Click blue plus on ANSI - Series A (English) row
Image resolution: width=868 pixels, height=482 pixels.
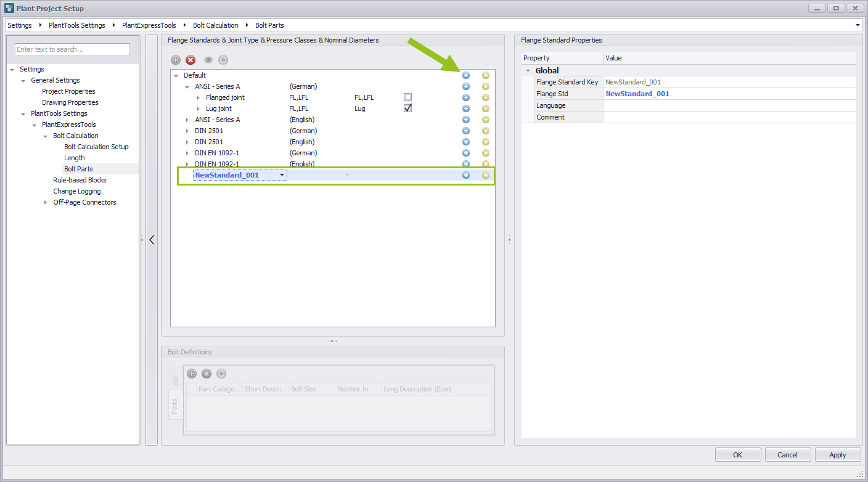(x=466, y=120)
